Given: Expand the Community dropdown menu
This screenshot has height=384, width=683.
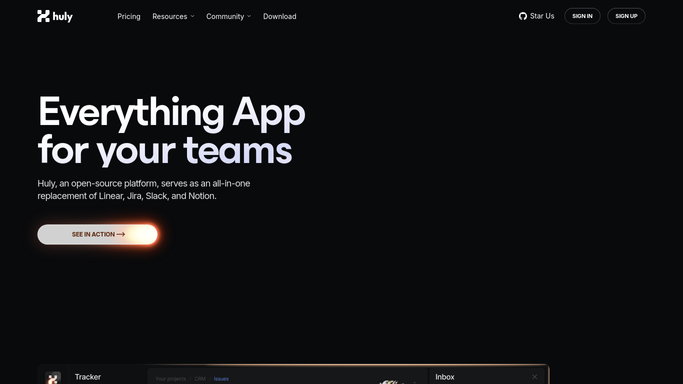Looking at the screenshot, I should (x=229, y=16).
